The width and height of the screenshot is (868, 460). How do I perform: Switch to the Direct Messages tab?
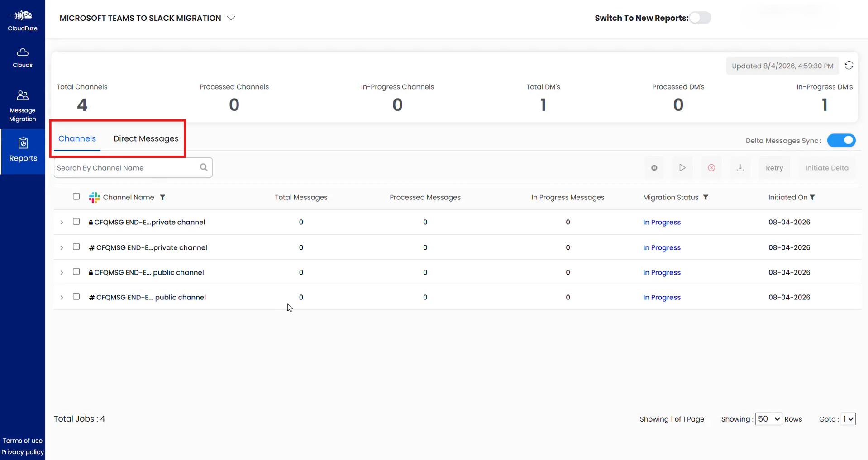pos(146,138)
